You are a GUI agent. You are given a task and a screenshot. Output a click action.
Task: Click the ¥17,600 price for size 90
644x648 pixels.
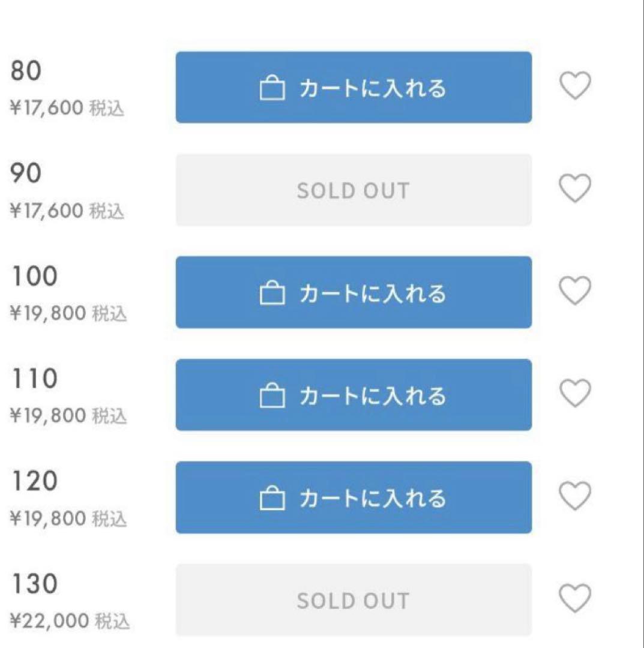coord(47,211)
